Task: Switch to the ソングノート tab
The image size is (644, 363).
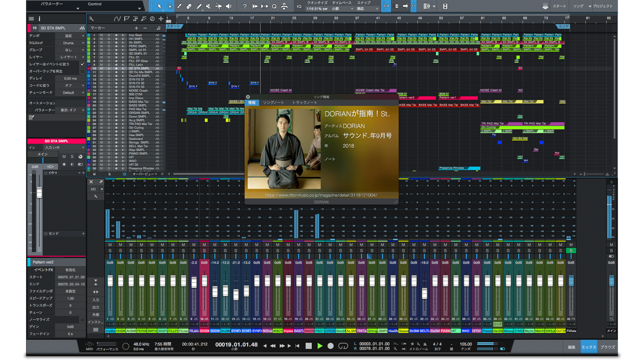Action: (x=274, y=103)
